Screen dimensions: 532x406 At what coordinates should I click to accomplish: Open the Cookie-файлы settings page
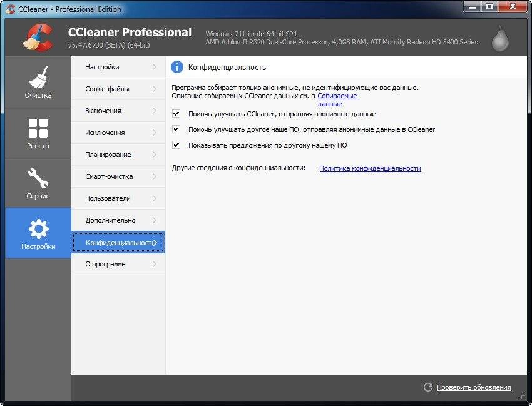tap(118, 89)
